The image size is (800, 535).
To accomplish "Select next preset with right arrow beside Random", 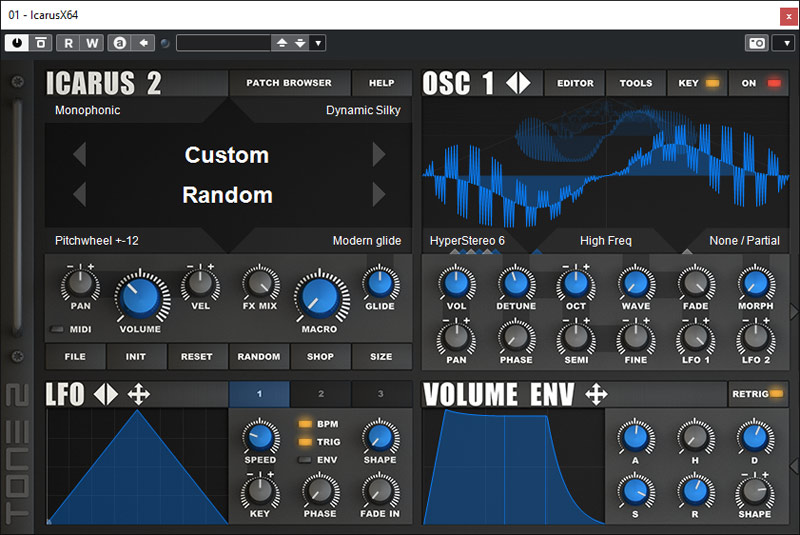I will [x=379, y=194].
